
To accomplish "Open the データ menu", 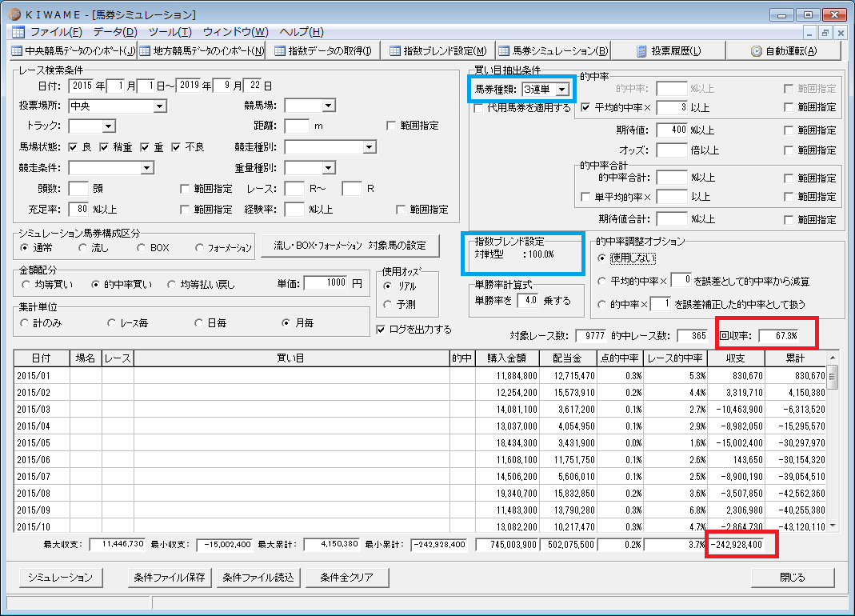I will (115, 32).
